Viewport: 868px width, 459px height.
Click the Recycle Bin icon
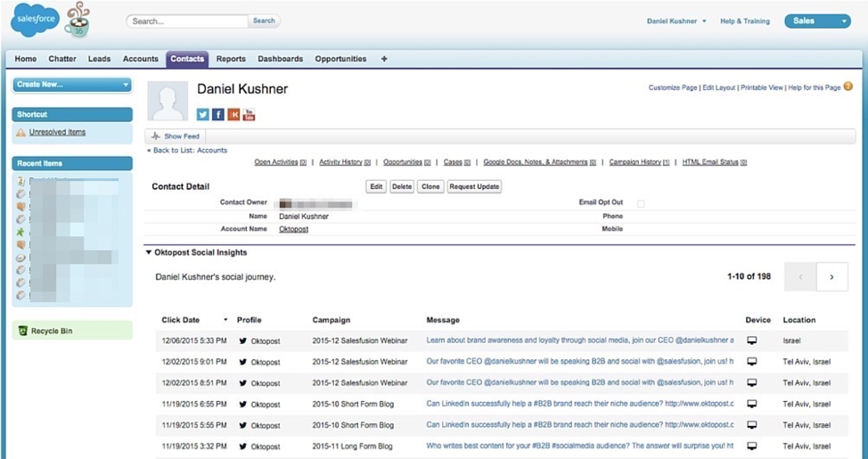(22, 331)
